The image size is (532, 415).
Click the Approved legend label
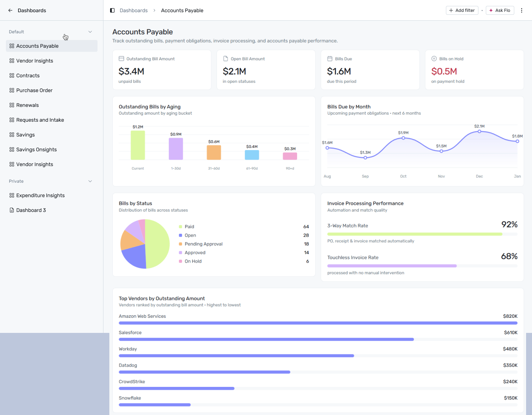pyautogui.click(x=195, y=253)
